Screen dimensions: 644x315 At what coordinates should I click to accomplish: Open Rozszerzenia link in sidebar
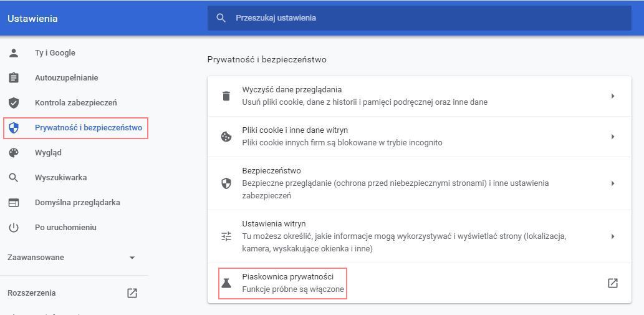(x=32, y=293)
